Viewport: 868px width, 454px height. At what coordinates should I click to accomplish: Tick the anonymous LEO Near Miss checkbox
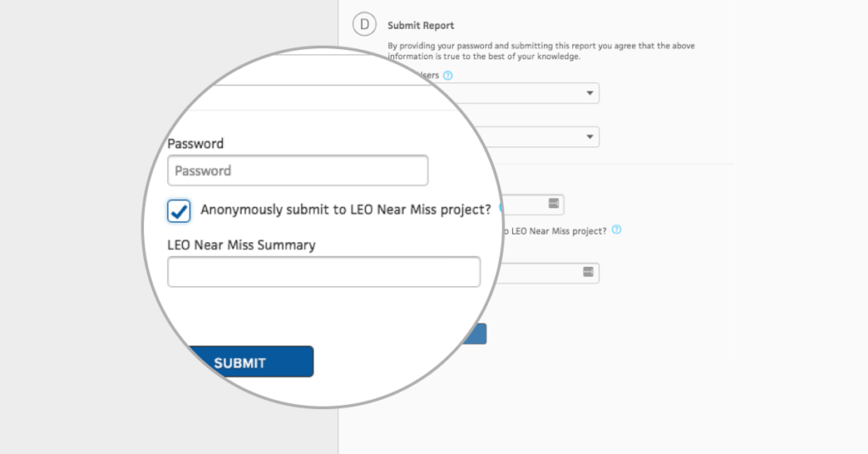(179, 211)
